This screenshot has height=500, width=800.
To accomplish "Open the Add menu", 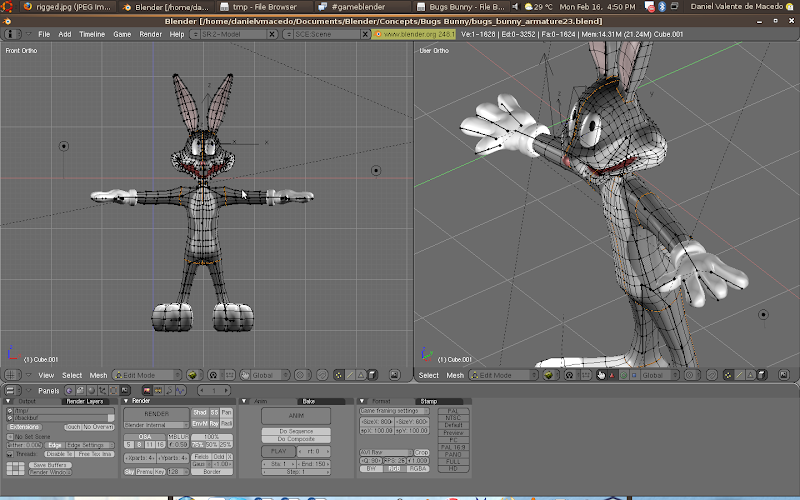I will (x=65, y=34).
